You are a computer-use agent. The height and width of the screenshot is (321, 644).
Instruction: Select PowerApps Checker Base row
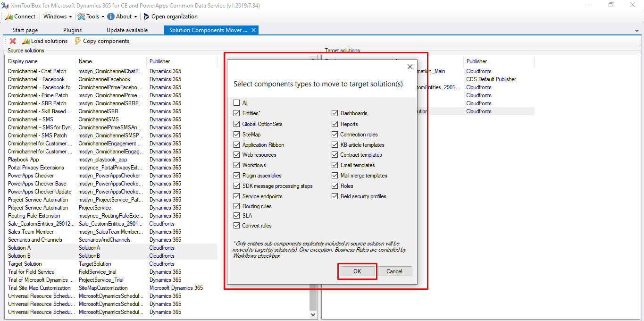[x=111, y=184]
